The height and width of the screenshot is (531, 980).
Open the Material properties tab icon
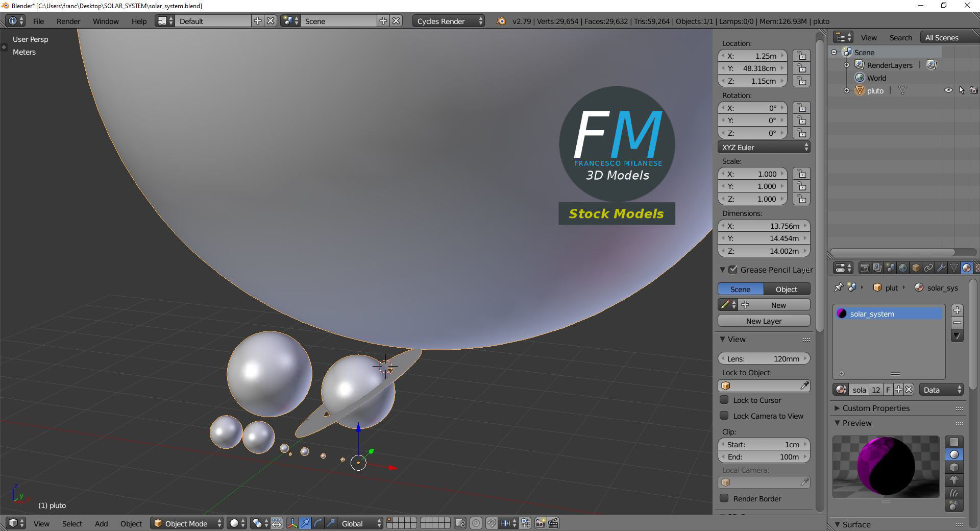[x=967, y=268]
